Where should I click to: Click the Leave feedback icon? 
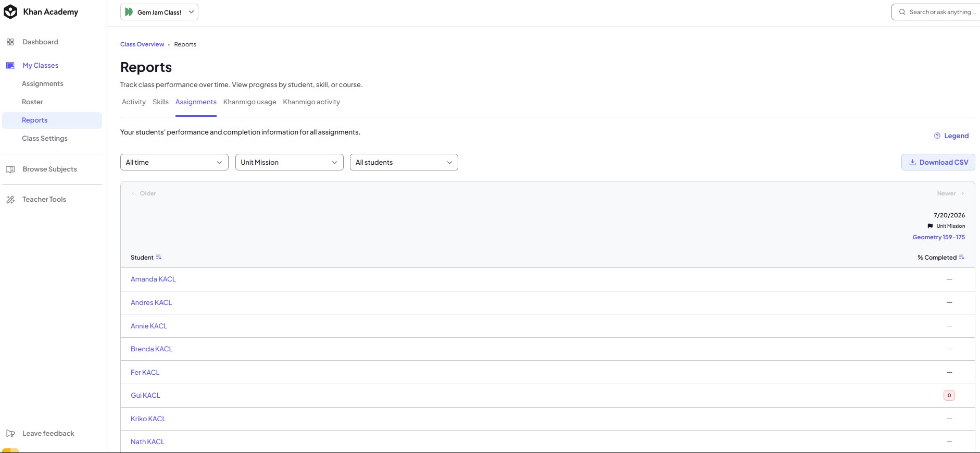10,434
